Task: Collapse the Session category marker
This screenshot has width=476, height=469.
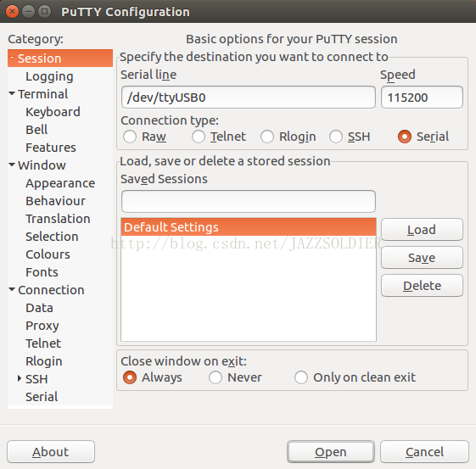Action: (12, 57)
